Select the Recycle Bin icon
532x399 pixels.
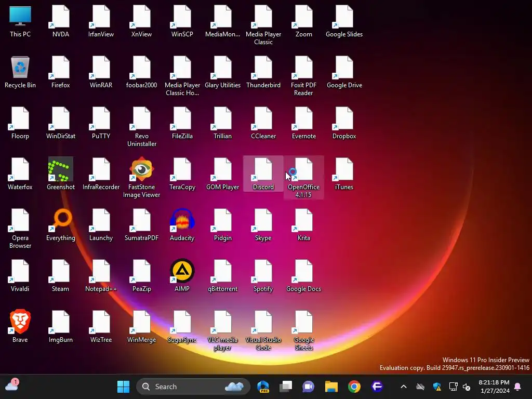[x=20, y=72]
